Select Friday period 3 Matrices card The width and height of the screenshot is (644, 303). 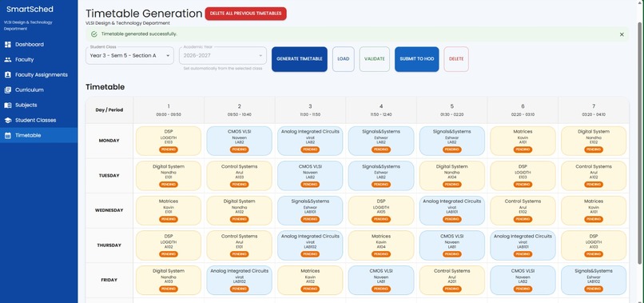(310, 281)
